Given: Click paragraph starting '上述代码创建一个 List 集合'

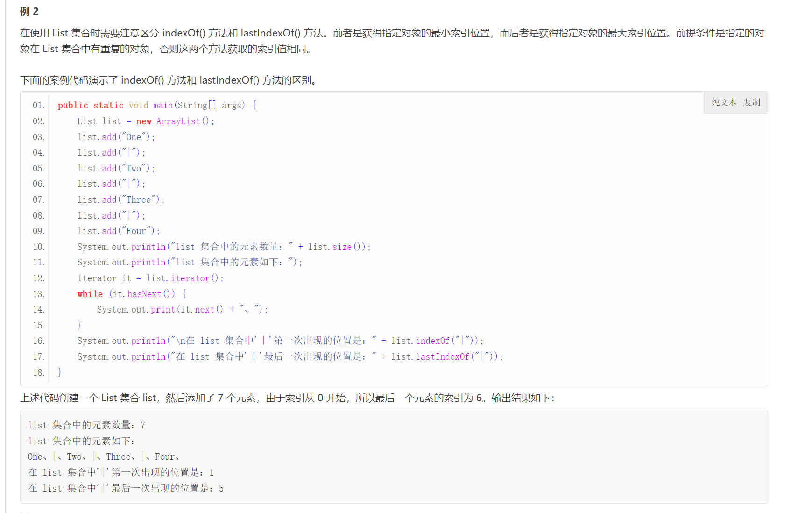Looking at the screenshot, I should [288, 398].
